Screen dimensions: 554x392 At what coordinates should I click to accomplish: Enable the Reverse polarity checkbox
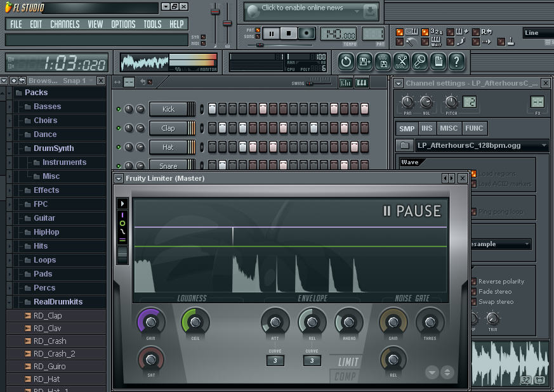point(473,282)
